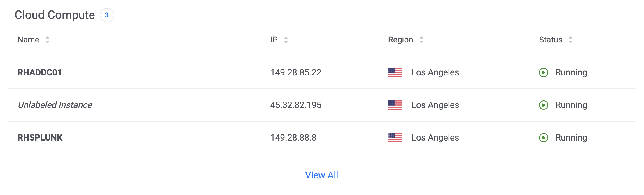Click the US flag icon in RHADDC01 row

click(395, 72)
